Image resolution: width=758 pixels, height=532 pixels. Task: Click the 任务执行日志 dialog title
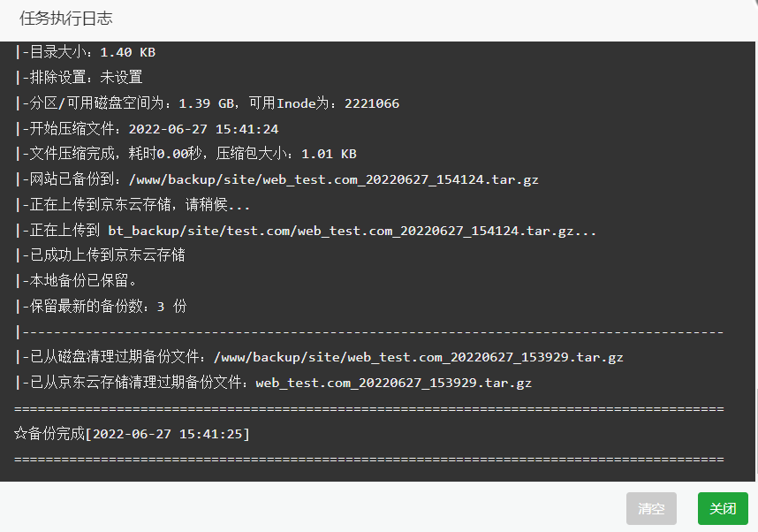[65, 19]
